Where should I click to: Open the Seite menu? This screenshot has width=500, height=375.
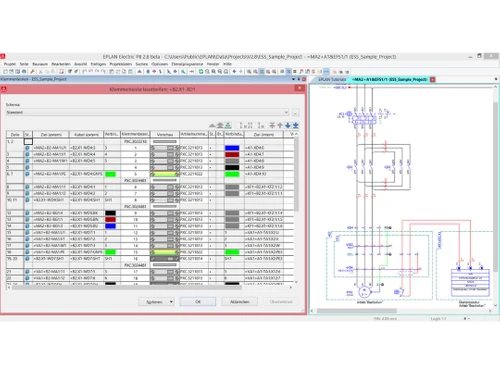click(x=24, y=64)
